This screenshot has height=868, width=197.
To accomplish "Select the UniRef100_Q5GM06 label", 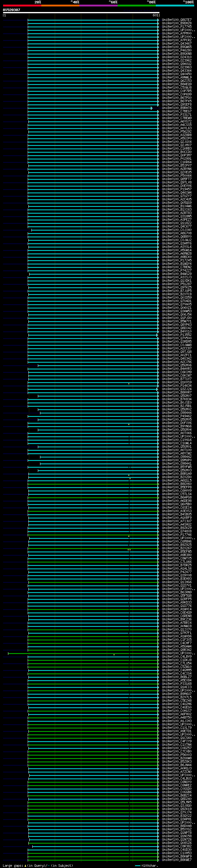I will click(177, 365).
